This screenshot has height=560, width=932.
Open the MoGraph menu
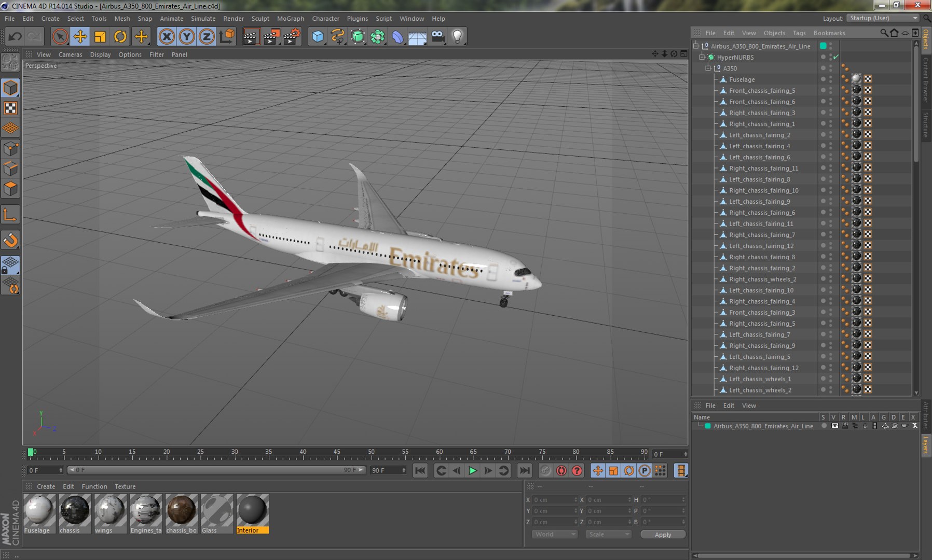291,18
